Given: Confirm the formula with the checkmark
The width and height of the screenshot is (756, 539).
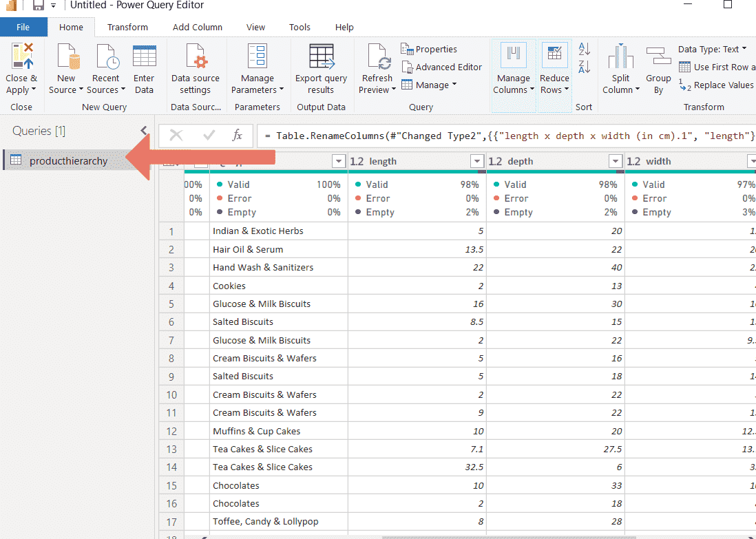Looking at the screenshot, I should (x=209, y=136).
